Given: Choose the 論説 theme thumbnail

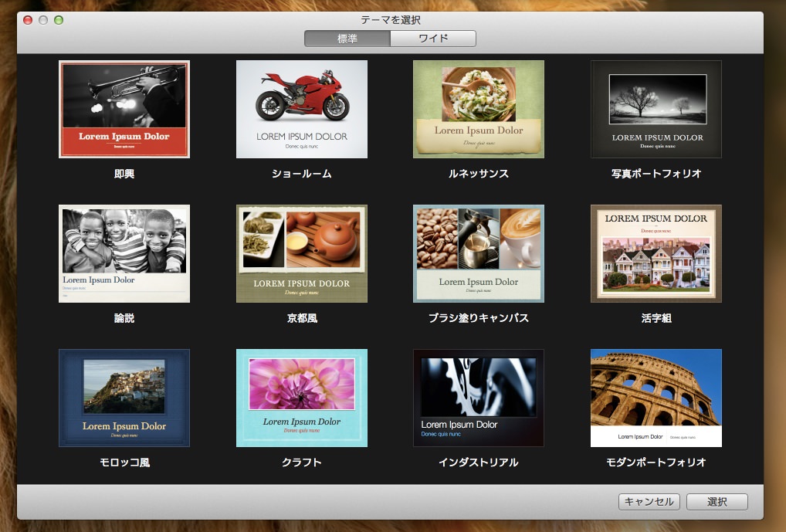Looking at the screenshot, I should click(124, 253).
